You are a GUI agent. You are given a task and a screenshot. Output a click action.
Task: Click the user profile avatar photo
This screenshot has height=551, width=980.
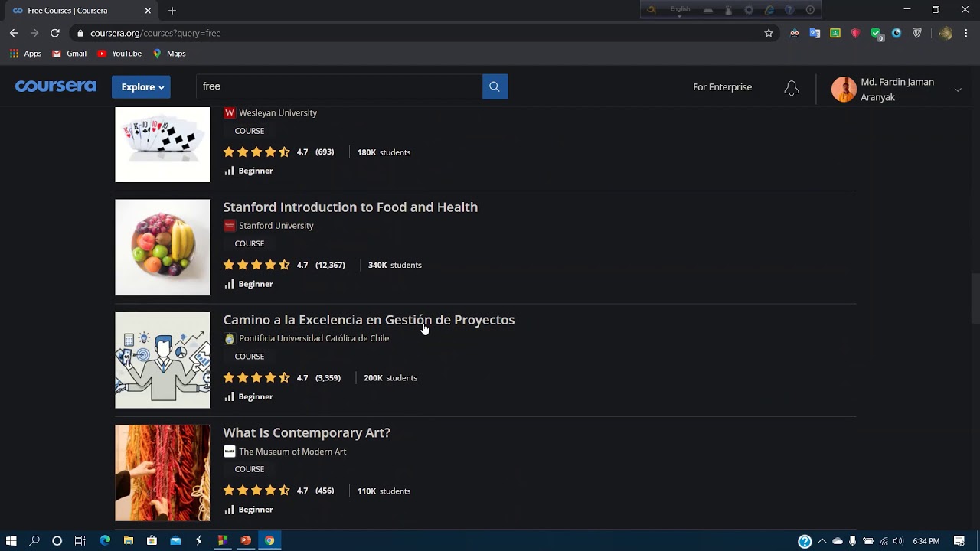click(844, 90)
